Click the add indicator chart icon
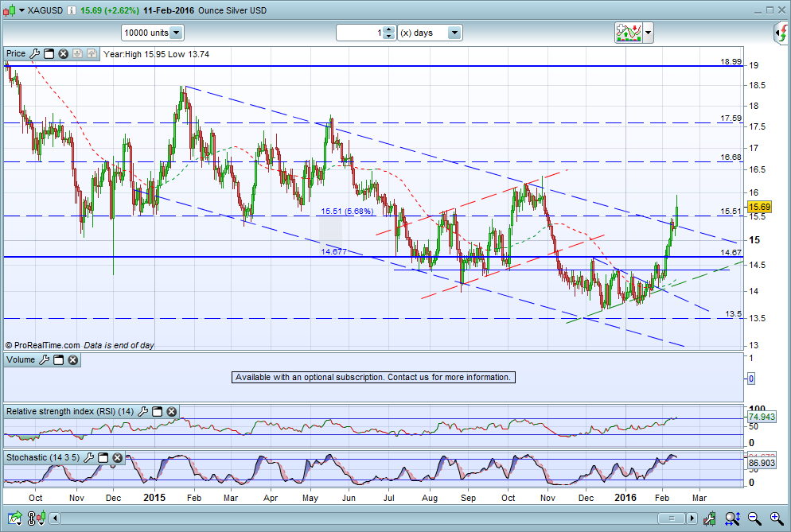Viewport: 791px width, 532px height. [628, 33]
